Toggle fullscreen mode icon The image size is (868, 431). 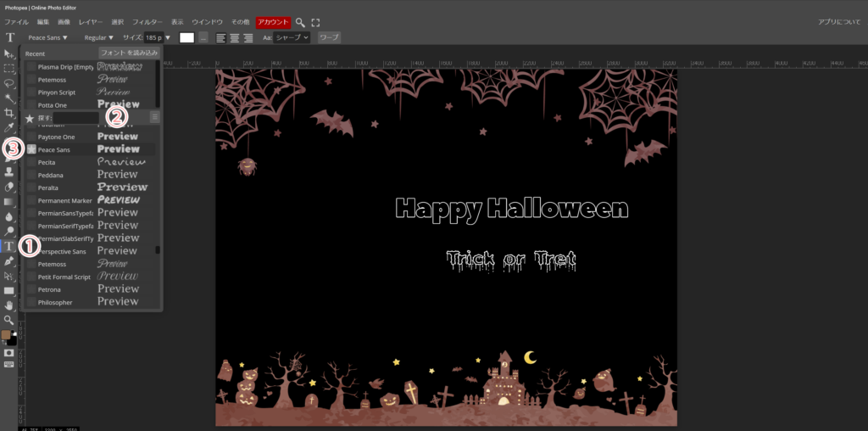(316, 22)
